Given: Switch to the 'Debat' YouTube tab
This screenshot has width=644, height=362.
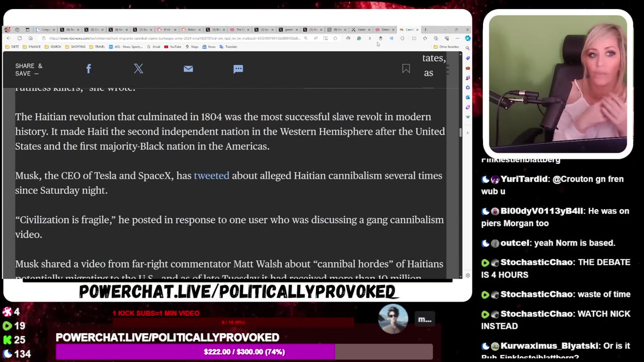Looking at the screenshot, I should pos(385,30).
